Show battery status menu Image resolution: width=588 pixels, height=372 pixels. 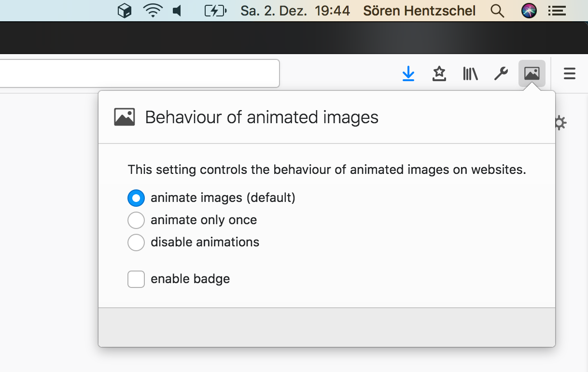[215, 11]
